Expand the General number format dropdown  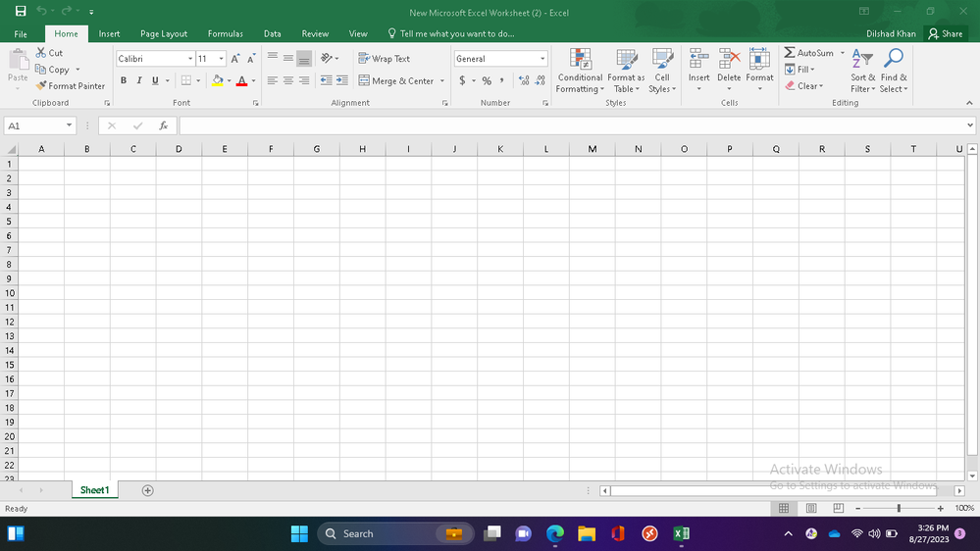[x=542, y=59]
